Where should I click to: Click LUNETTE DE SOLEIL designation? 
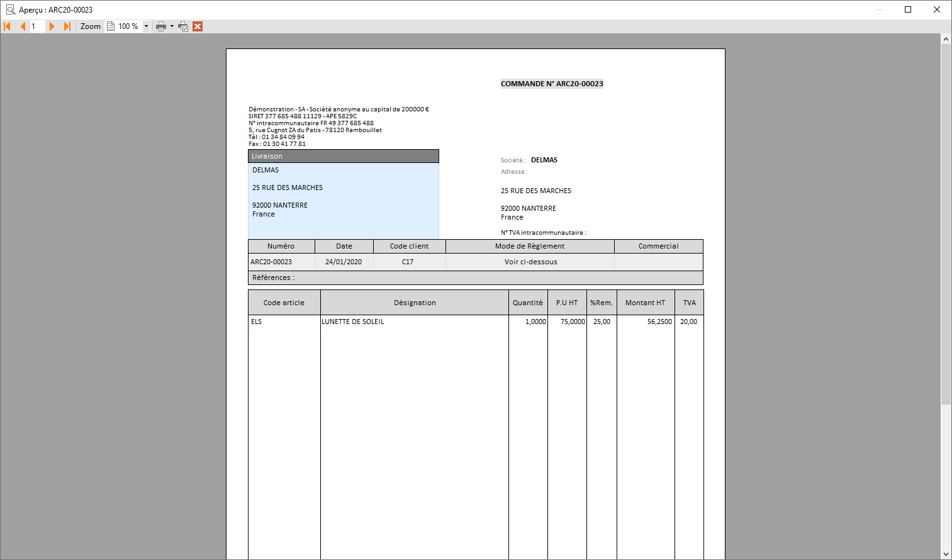point(353,322)
